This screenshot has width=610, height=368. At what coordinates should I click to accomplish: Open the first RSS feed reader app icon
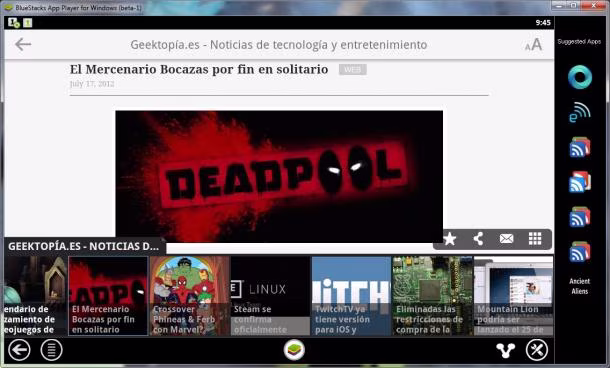(x=580, y=147)
